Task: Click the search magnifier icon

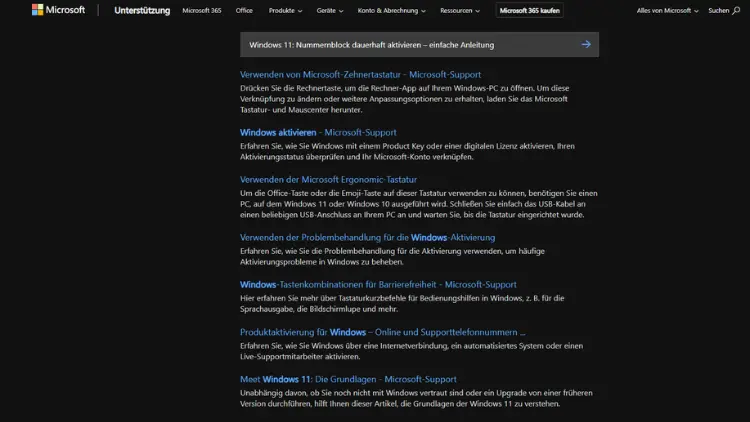Action: pos(736,11)
